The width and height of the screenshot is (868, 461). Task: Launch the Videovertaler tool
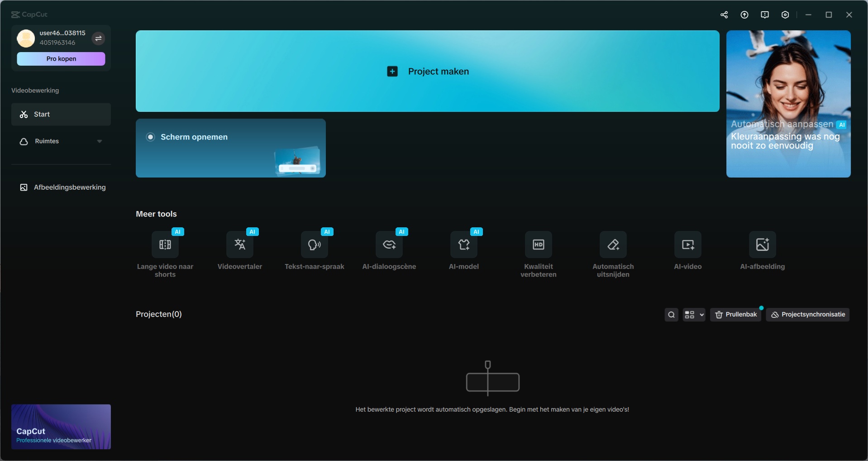(240, 245)
